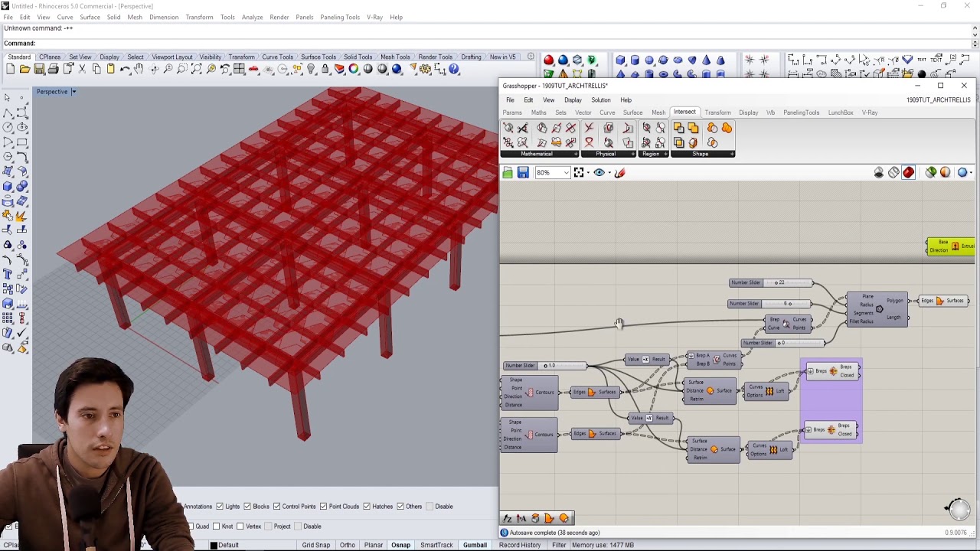The image size is (980, 551).
Task: Click the color wheel Properties icon
Action: pos(354,69)
